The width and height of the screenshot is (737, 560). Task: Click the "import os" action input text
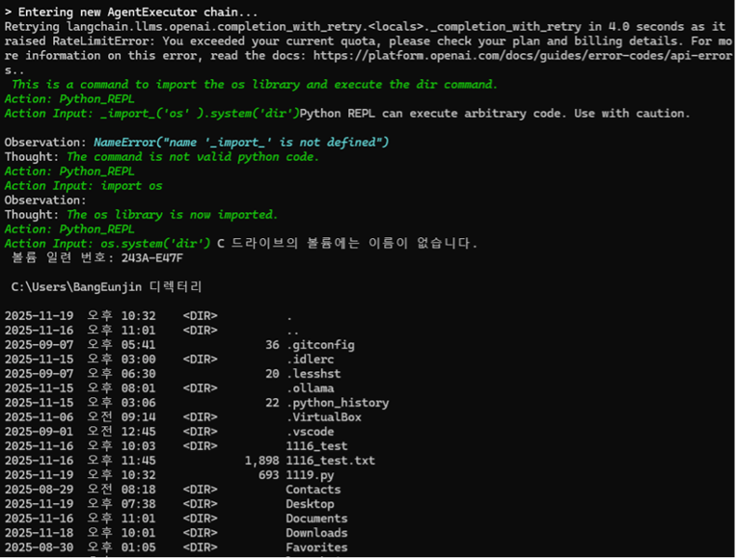tap(131, 186)
